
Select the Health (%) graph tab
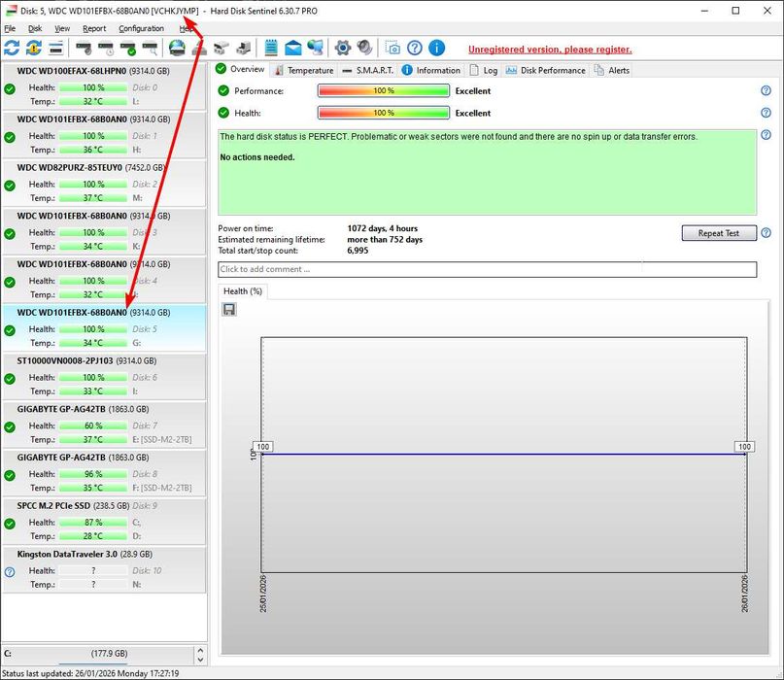(243, 291)
